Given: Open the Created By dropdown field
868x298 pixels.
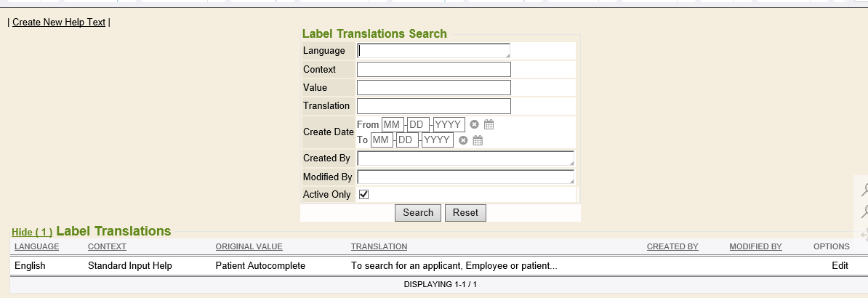Looking at the screenshot, I should pos(465,158).
